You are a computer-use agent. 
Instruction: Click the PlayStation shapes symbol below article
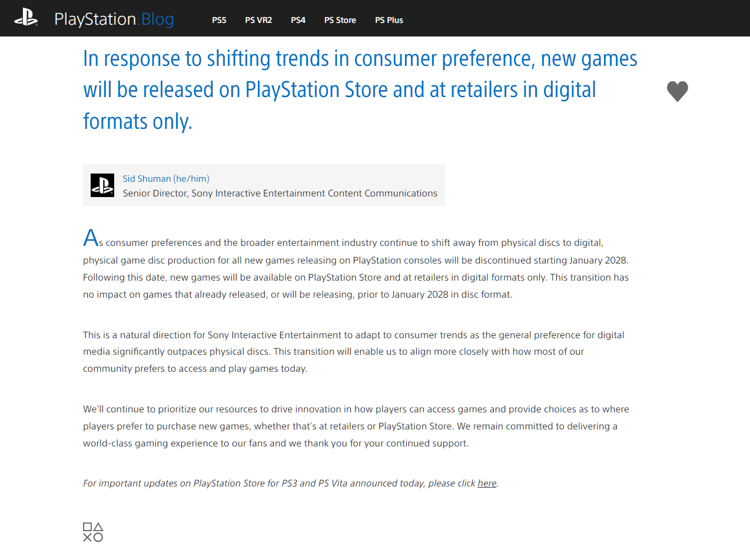93,532
